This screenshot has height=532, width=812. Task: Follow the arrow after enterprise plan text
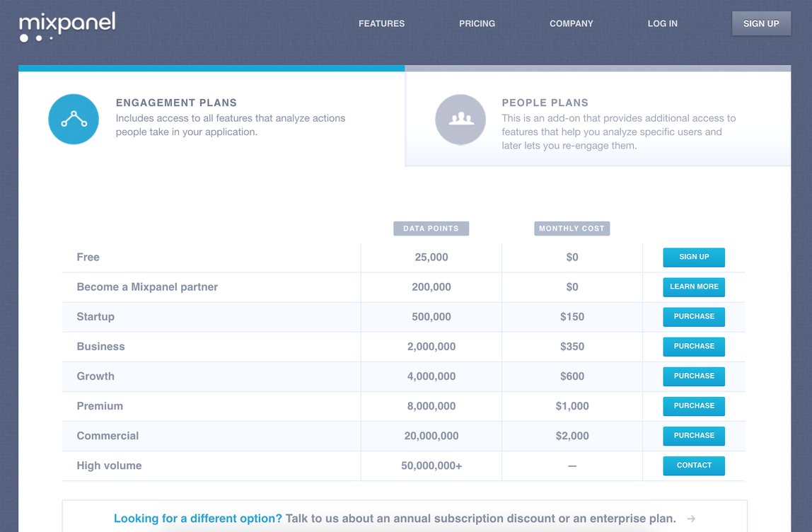point(691,519)
